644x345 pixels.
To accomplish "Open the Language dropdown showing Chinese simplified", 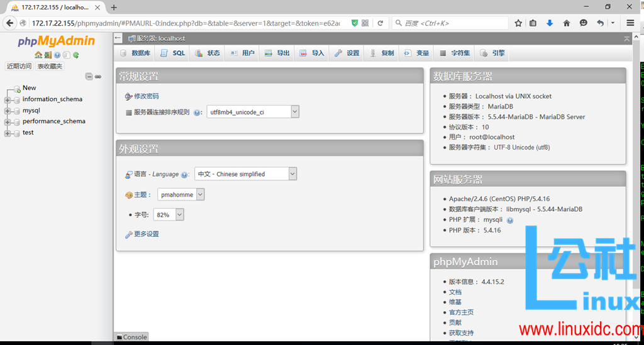I will point(246,174).
